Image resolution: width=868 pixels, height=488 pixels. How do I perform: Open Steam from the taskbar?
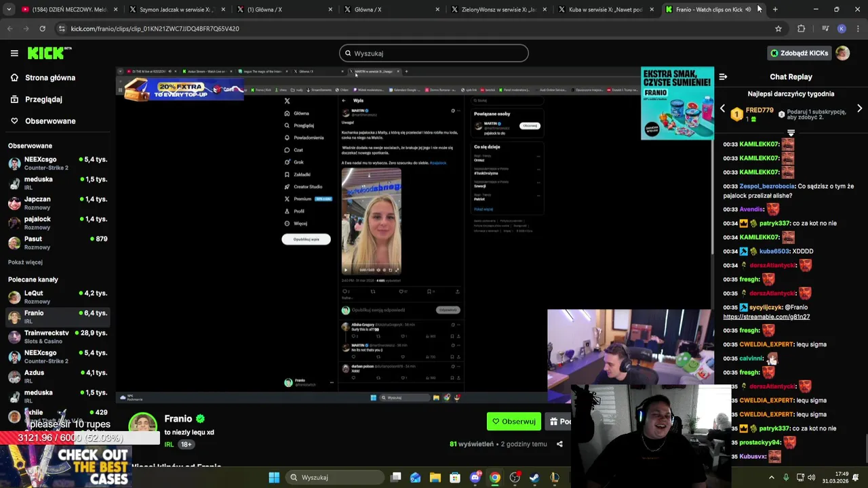pyautogui.click(x=534, y=477)
